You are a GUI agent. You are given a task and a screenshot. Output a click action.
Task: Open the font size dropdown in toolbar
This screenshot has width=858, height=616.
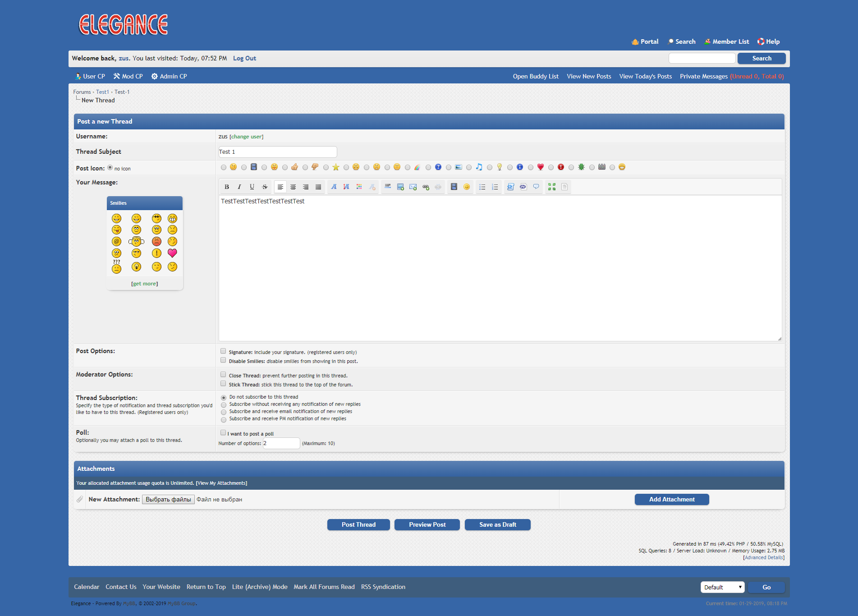[x=346, y=187]
